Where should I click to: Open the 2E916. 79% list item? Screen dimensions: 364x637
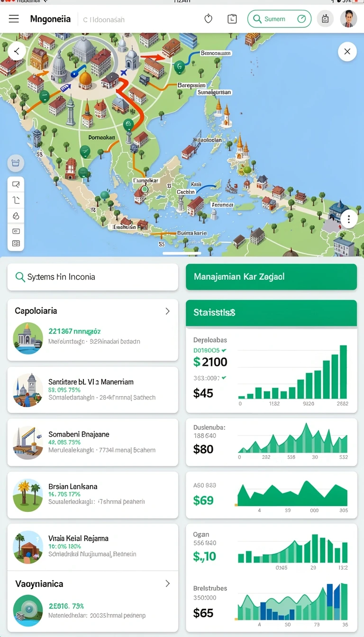point(93,611)
